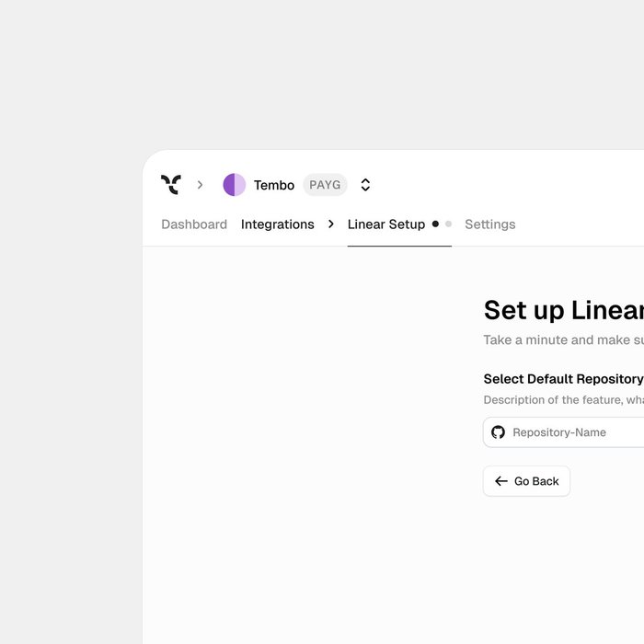Select the dark first step dot
Image resolution: width=644 pixels, height=644 pixels.
click(x=435, y=224)
